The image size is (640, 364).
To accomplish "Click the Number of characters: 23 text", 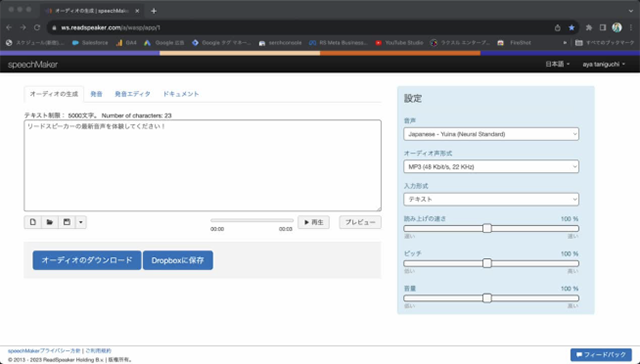I will 136,115.
